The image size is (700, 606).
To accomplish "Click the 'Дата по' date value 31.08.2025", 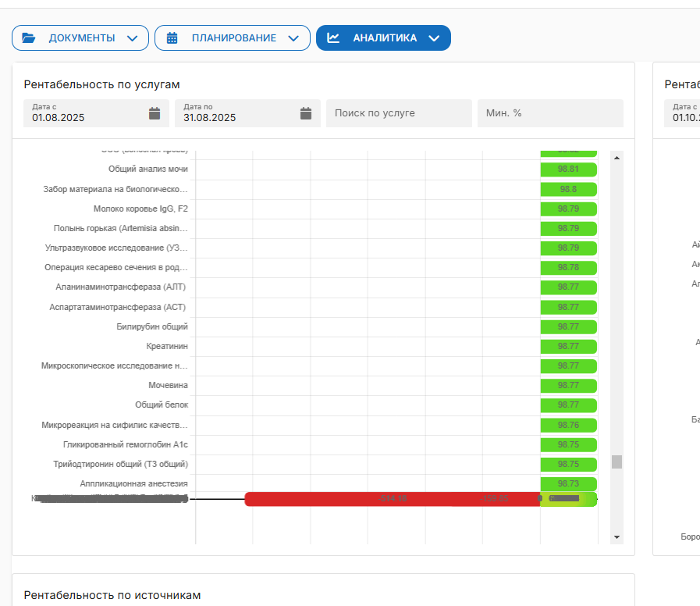I will click(210, 118).
